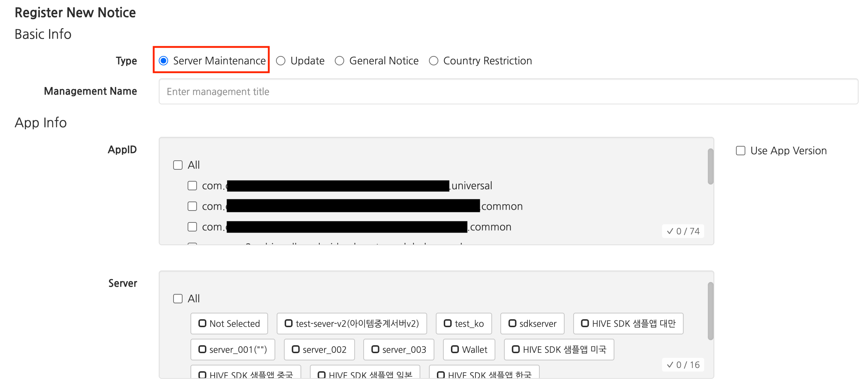
Task: Choose the server_003 server chip
Action: coord(398,350)
